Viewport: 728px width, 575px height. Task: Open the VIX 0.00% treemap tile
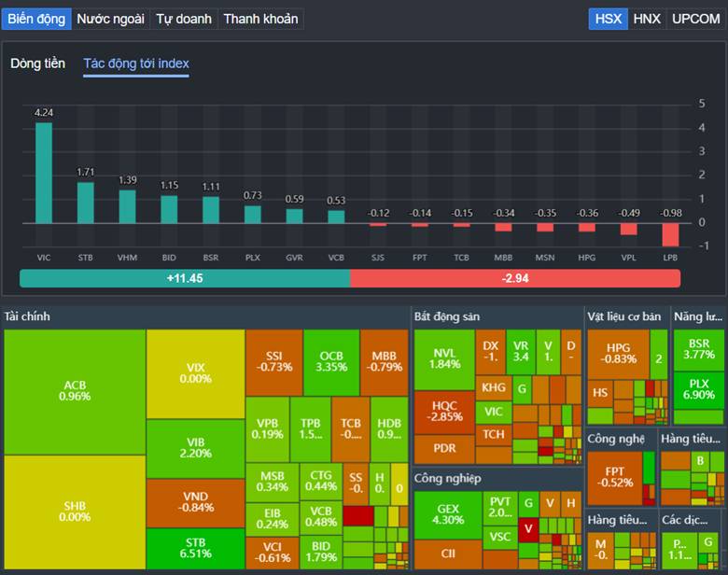195,374
